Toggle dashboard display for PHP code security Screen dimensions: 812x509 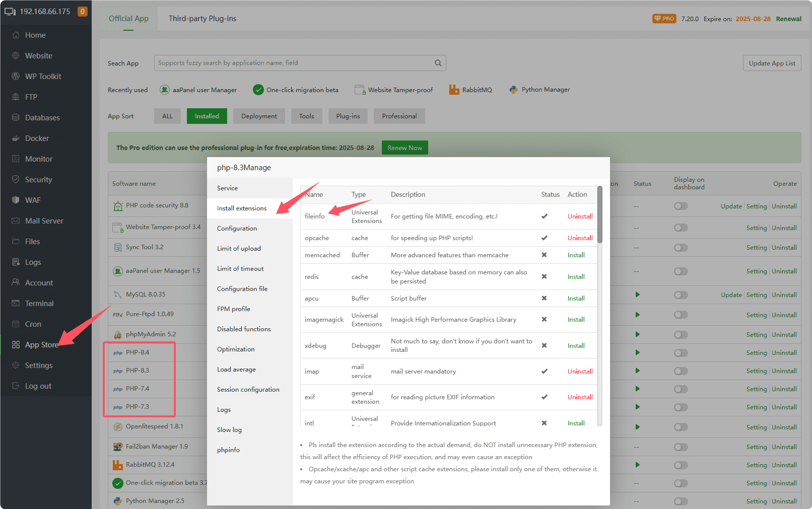(681, 206)
